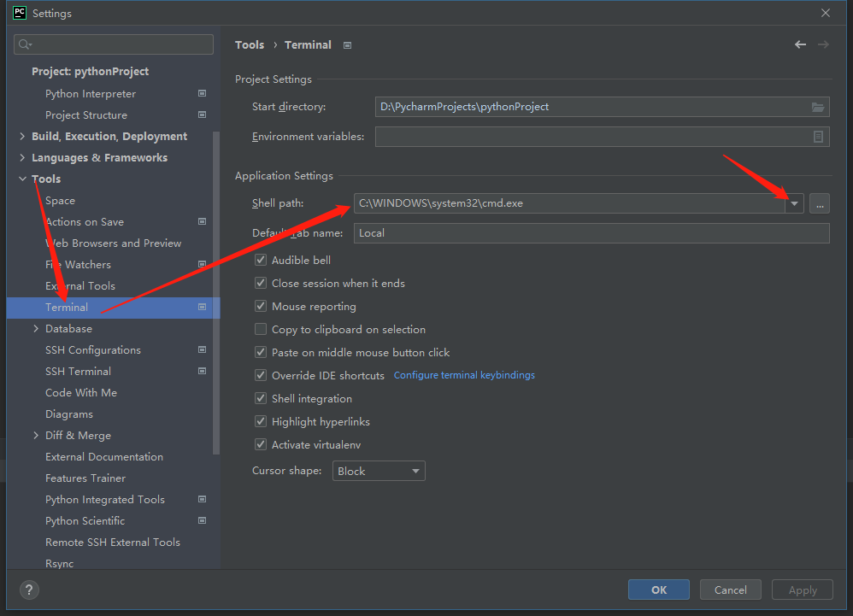Viewport: 853px width, 616px height.
Task: Go back using the left arrow
Action: tap(800, 44)
